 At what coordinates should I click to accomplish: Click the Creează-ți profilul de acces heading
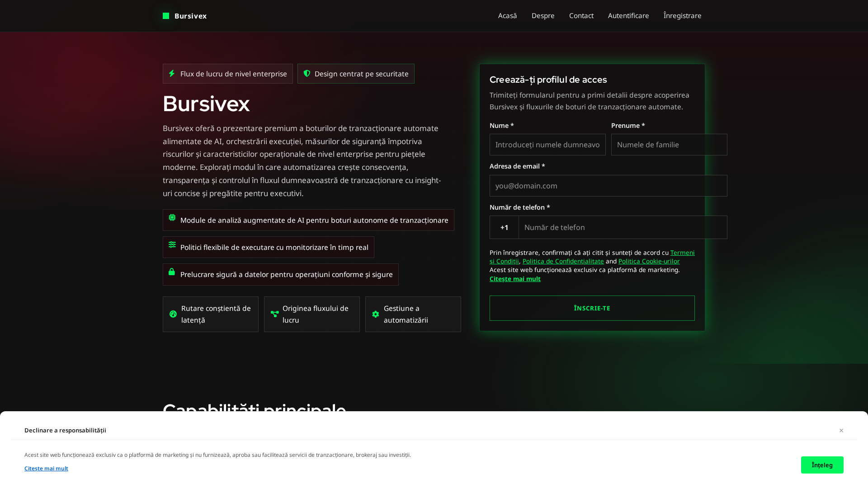tap(548, 80)
